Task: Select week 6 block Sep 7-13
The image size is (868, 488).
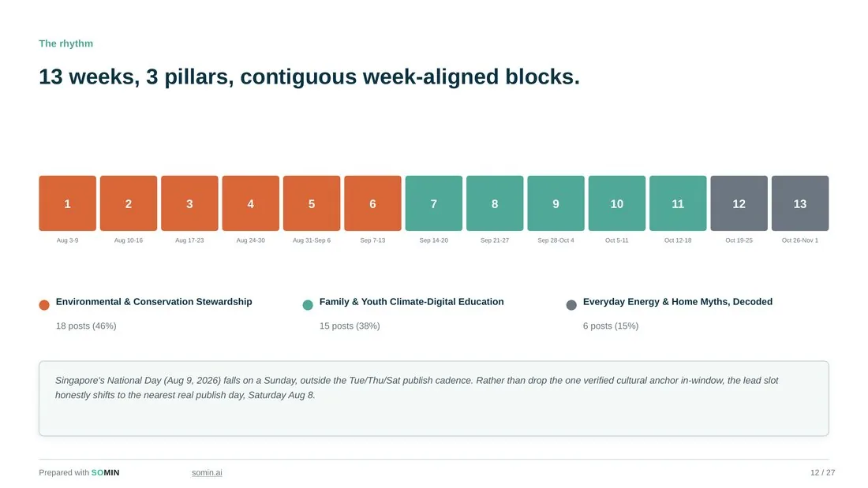Action: coord(372,203)
